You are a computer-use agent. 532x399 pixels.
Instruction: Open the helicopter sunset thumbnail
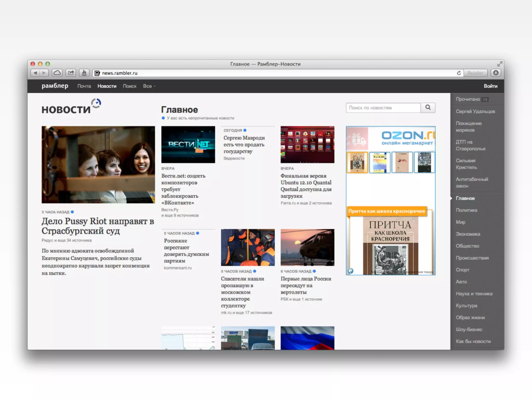[x=307, y=247]
